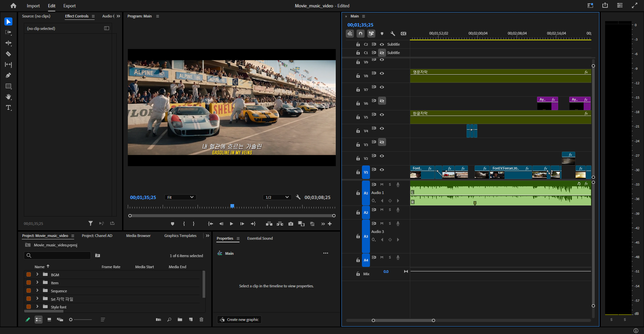Expand the Style font bin
The image size is (644, 334).
37,307
